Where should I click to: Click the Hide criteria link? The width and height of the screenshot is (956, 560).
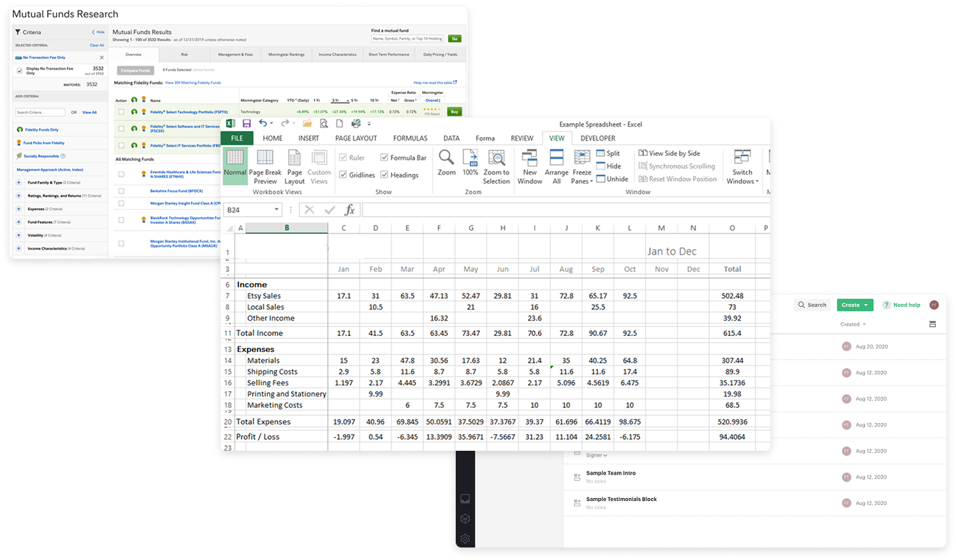coord(98,32)
